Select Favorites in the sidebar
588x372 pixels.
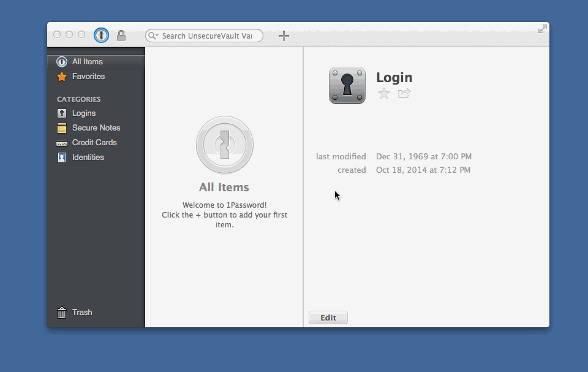point(88,76)
